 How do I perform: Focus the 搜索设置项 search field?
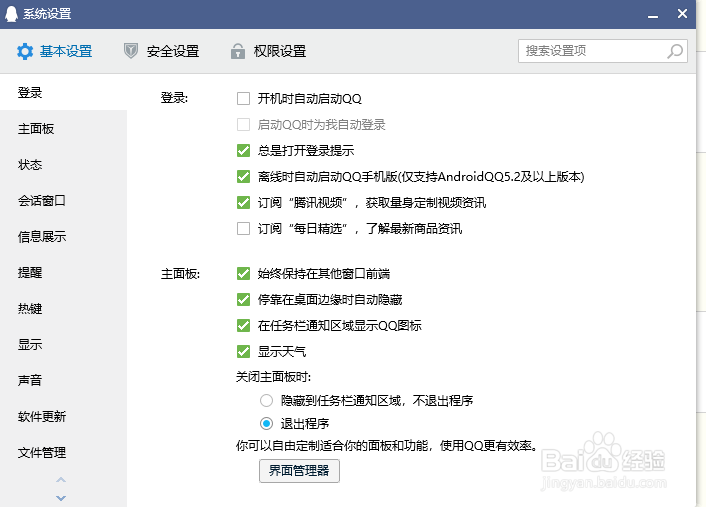[x=602, y=51]
